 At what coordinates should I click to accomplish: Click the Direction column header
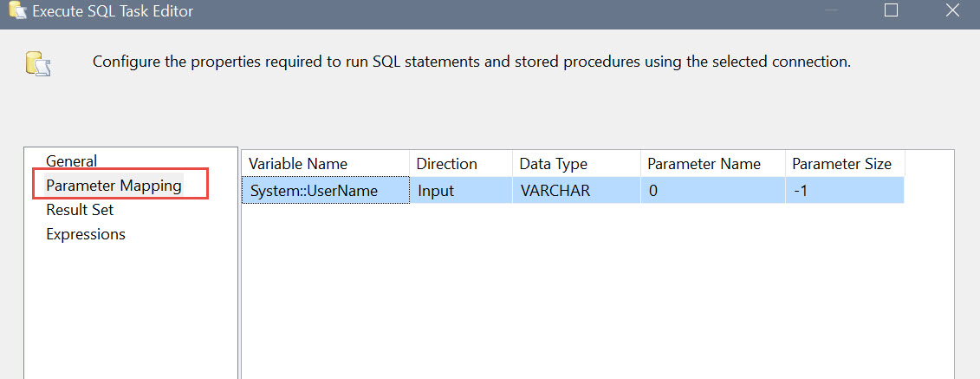(461, 164)
